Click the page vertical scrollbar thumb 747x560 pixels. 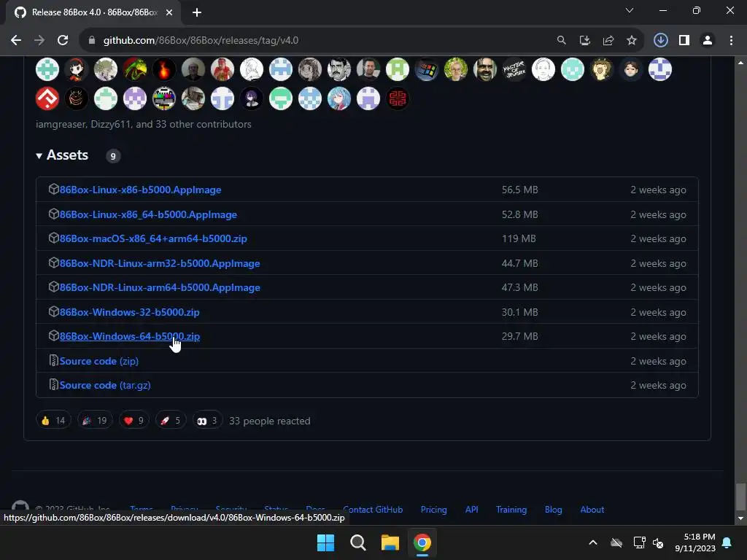tap(740, 496)
